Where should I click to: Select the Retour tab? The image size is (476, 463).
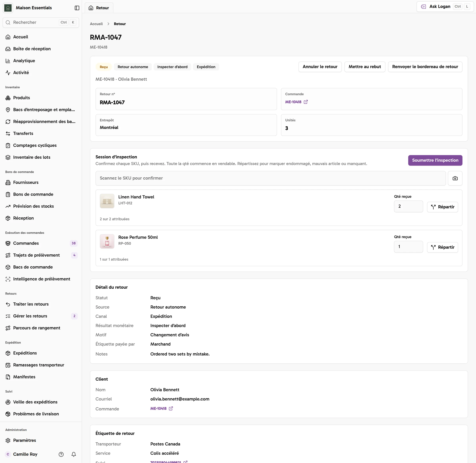tap(99, 8)
